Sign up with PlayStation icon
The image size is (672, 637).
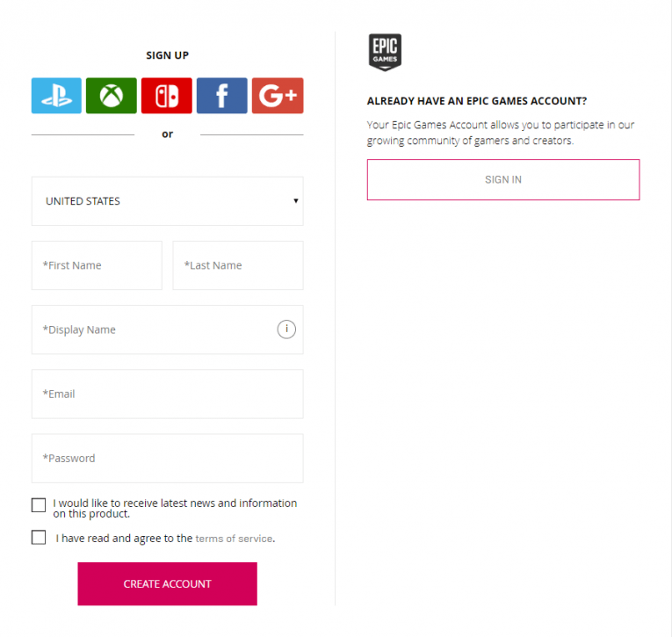pyautogui.click(x=56, y=96)
